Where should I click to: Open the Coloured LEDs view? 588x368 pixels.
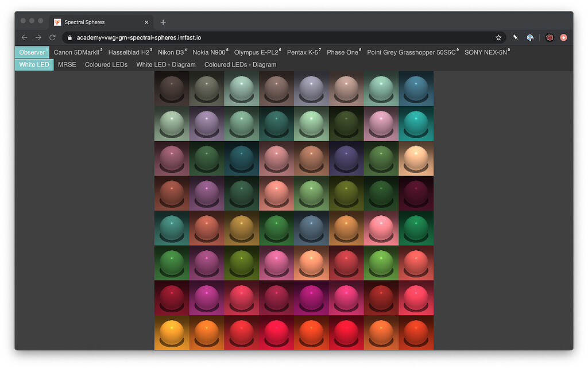[106, 64]
